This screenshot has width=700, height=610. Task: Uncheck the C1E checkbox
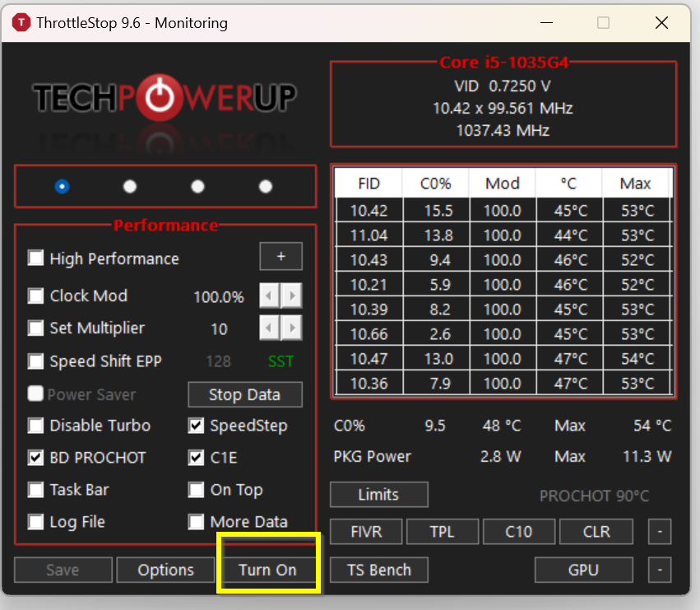coord(196,458)
